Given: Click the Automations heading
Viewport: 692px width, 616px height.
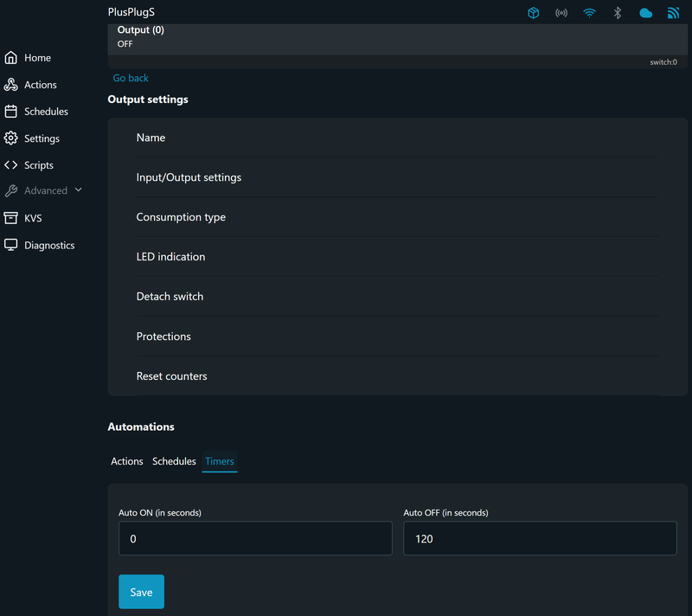Looking at the screenshot, I should (141, 427).
